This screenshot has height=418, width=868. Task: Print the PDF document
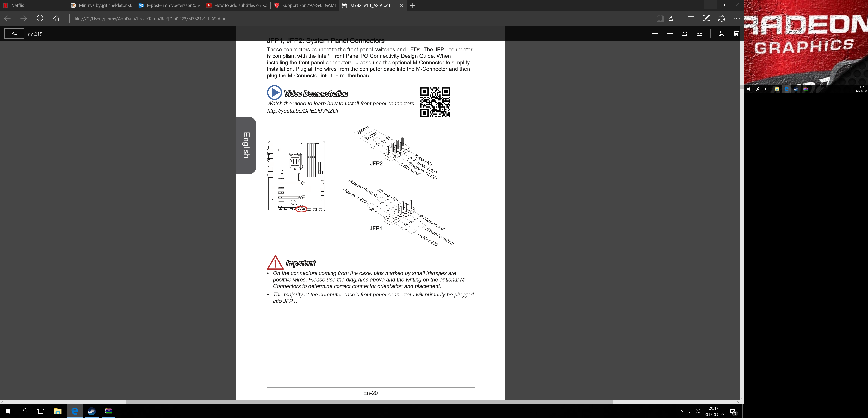tap(721, 34)
